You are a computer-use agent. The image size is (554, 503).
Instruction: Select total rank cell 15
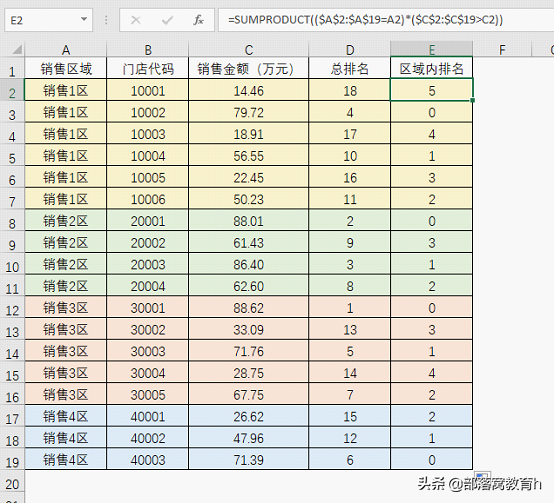click(x=350, y=416)
